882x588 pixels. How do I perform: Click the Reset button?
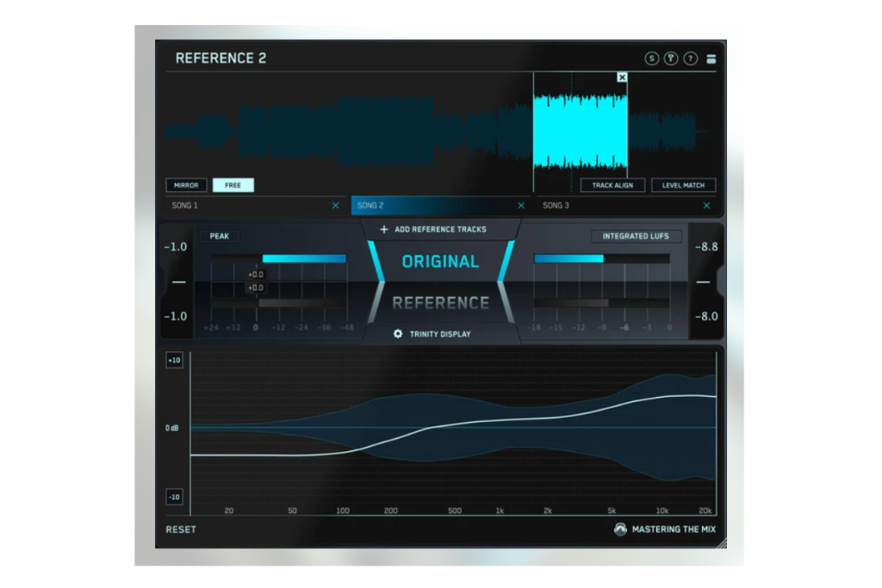(181, 529)
